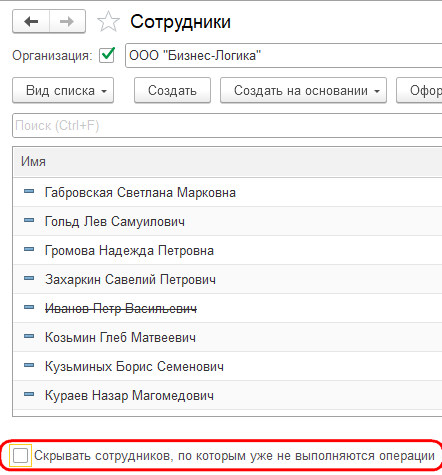Click the row icon next to Кураев Назар Магомедович
Viewport: 442px width, 475px height.
(x=29, y=394)
